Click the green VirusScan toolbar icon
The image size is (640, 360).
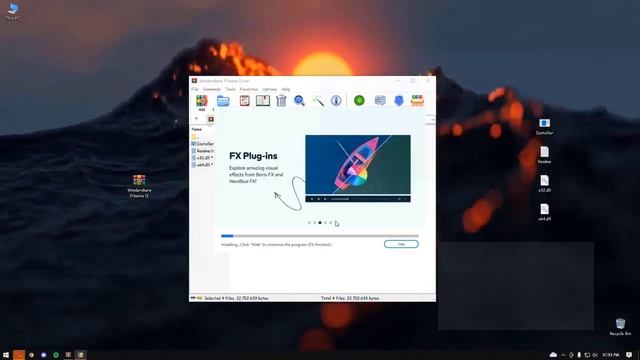(359, 100)
